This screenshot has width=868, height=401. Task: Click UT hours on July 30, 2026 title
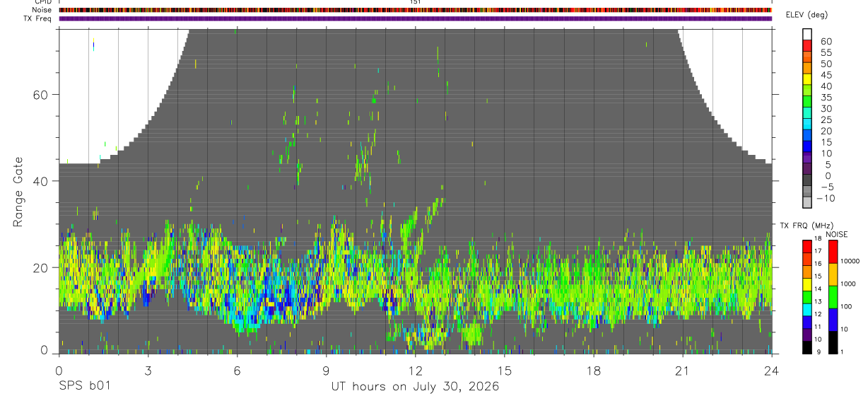(415, 387)
